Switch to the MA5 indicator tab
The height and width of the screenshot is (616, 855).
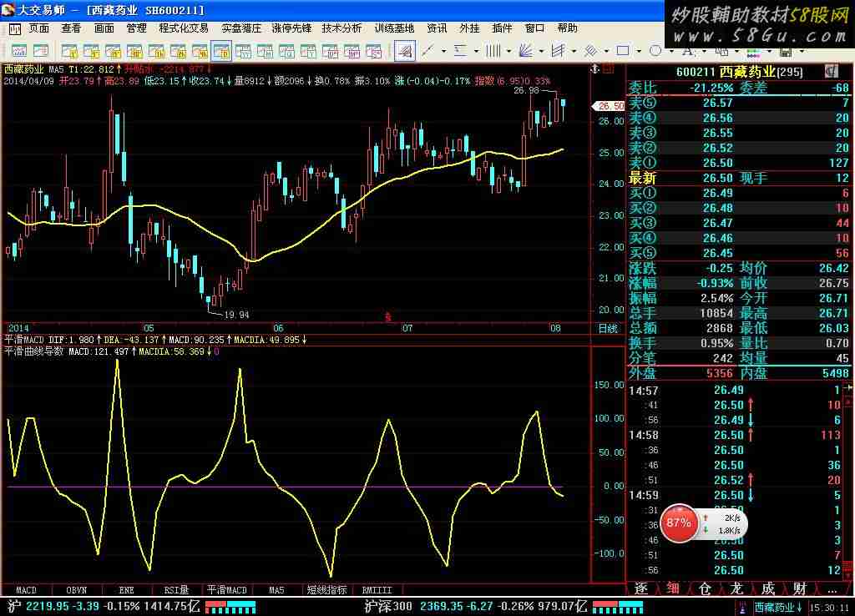coord(276,590)
